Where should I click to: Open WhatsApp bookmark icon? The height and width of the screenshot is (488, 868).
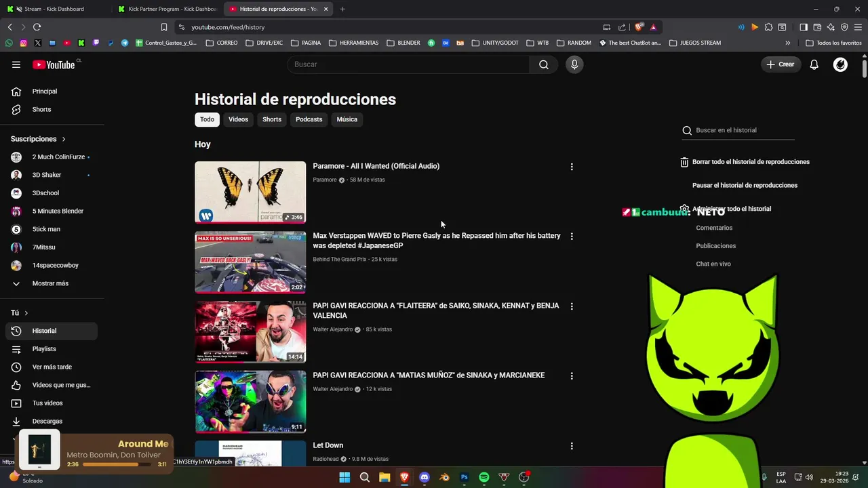[9, 43]
